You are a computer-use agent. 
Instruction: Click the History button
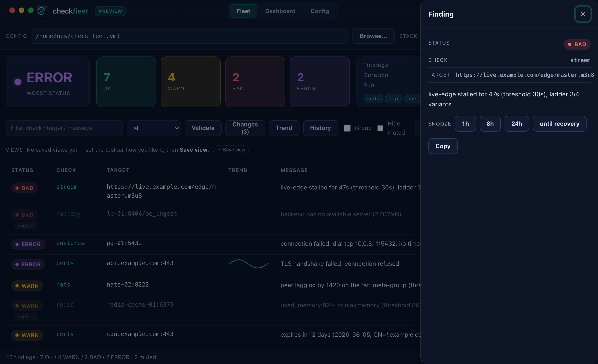click(x=320, y=128)
